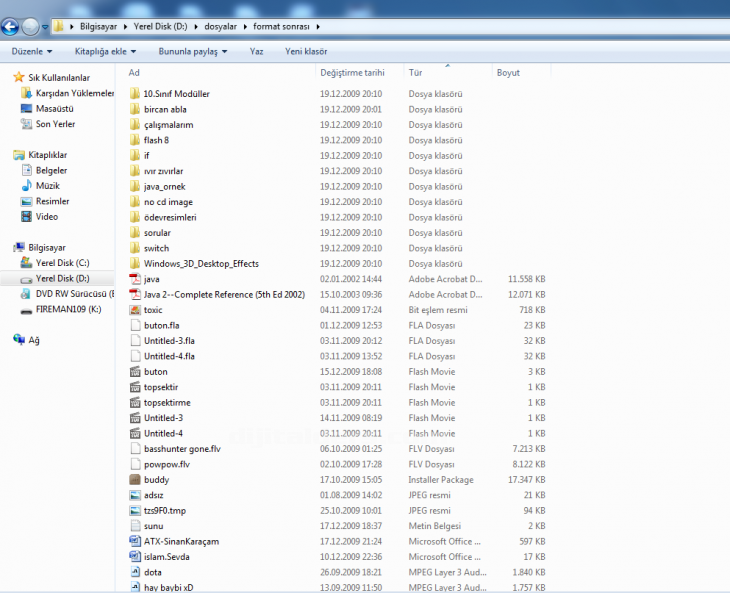Click the adsız JPEG image icon
Image resolution: width=730 pixels, height=593 pixels.
pos(135,495)
